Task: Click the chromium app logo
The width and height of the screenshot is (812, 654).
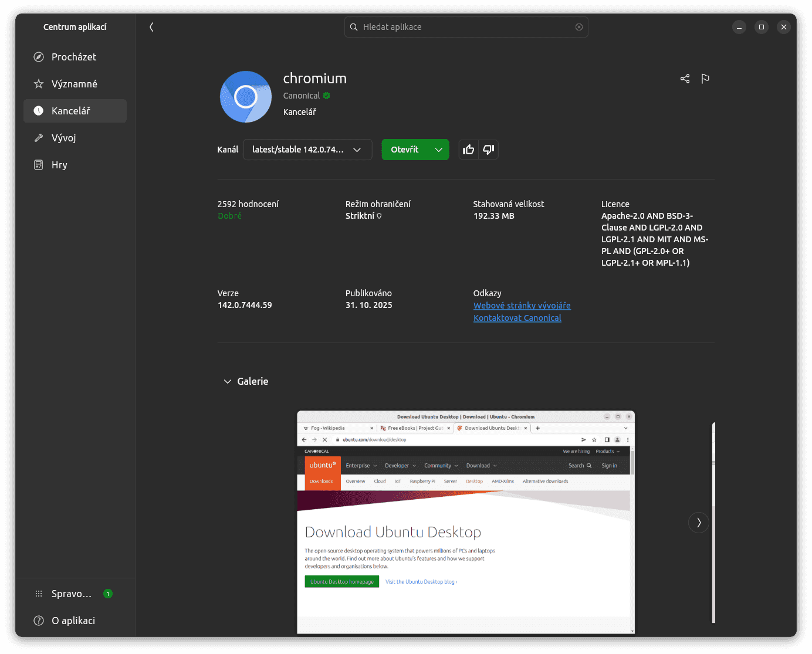Action: (246, 97)
